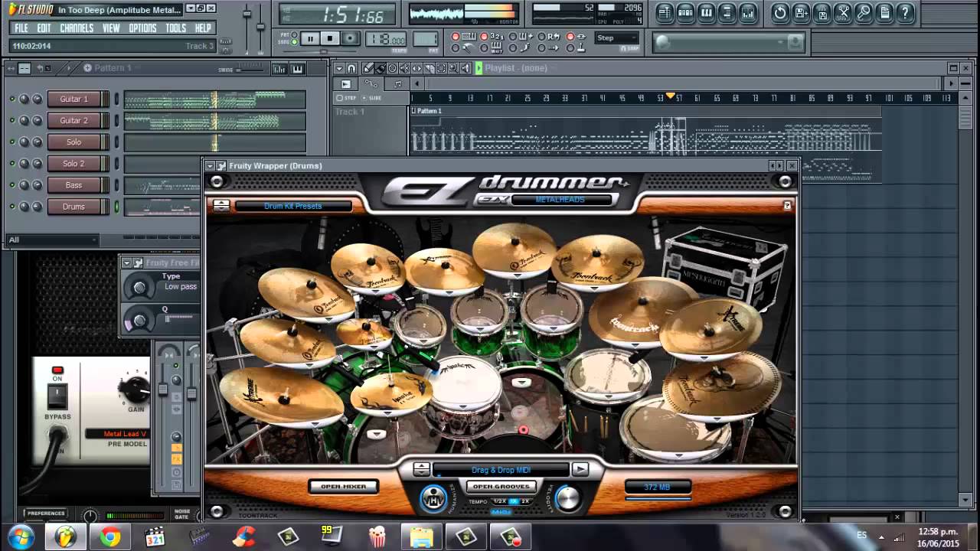Open the Metal Lead V pre model selector

point(117,434)
